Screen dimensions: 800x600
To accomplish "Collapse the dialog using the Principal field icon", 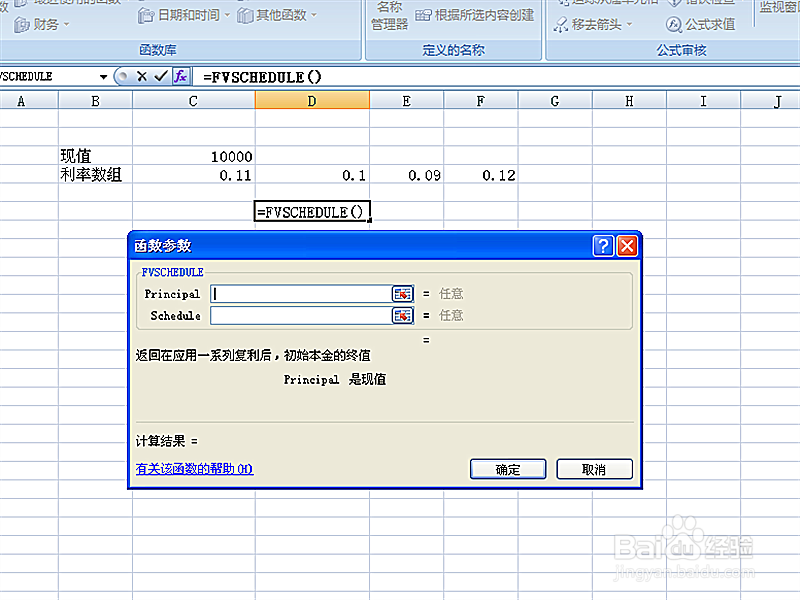I will (x=403, y=293).
